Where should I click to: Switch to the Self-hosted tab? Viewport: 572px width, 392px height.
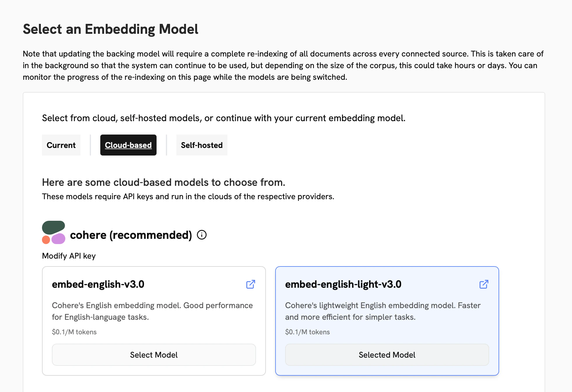[x=201, y=145]
